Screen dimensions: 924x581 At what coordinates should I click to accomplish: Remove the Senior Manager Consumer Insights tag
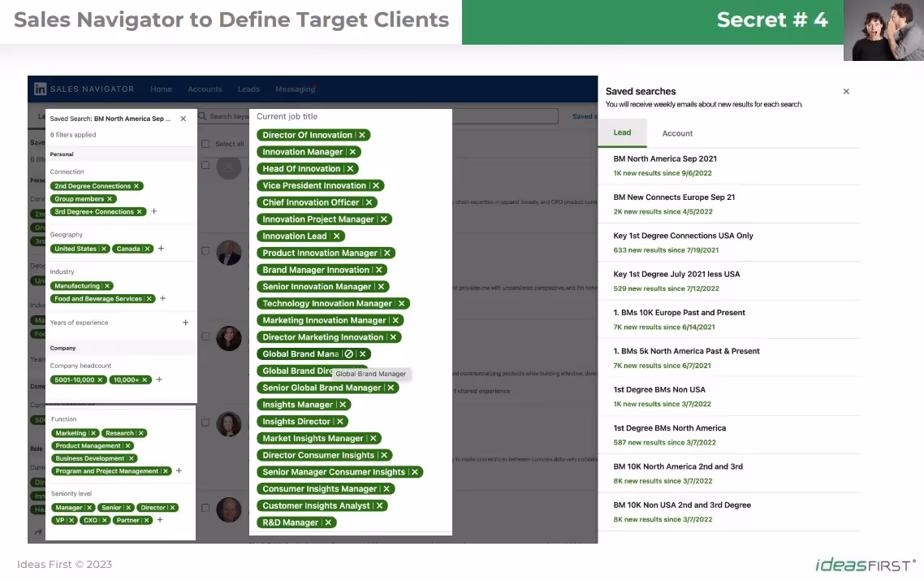415,472
